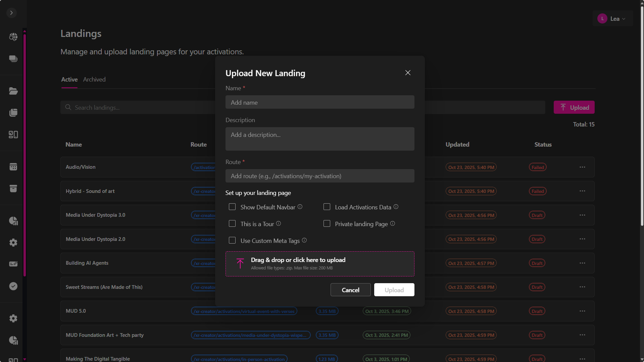Image resolution: width=644 pixels, height=362 pixels.
Task: Click info icon beside Use Custom Meta Tags
Action: (x=304, y=240)
